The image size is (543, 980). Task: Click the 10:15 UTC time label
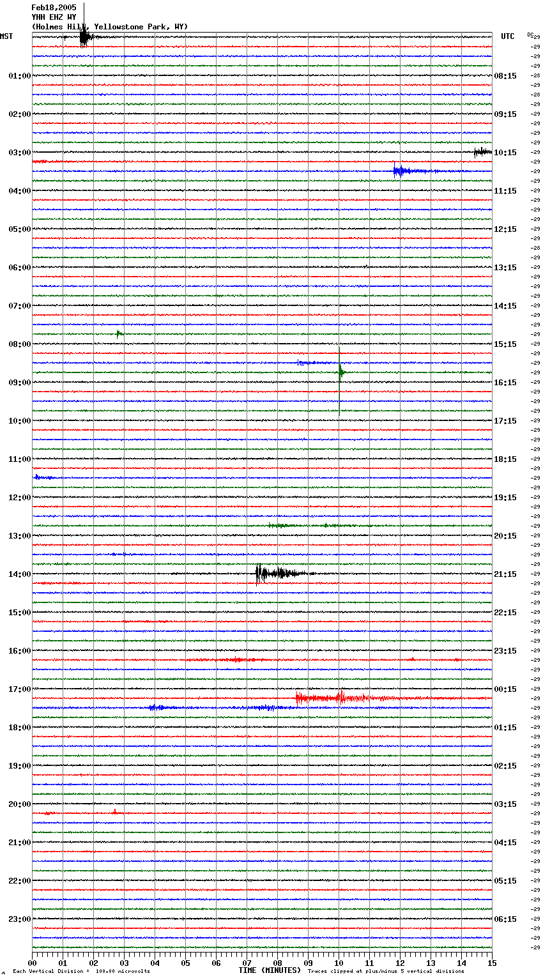505,153
